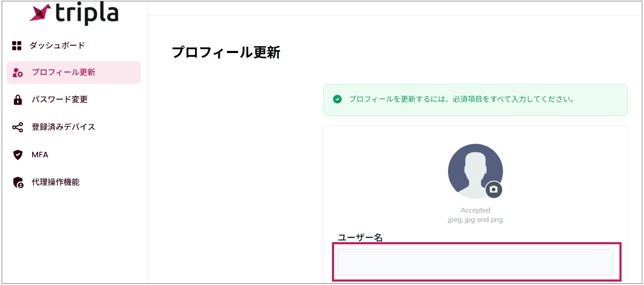
Task: Click the shield checkmark icon beside MFA
Action: (18, 155)
